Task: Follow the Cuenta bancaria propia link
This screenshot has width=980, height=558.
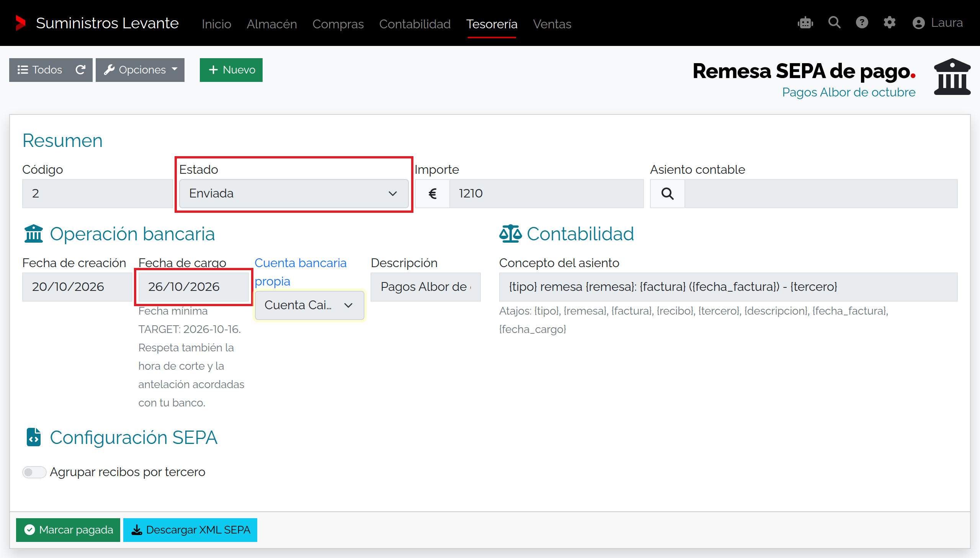Action: (301, 272)
